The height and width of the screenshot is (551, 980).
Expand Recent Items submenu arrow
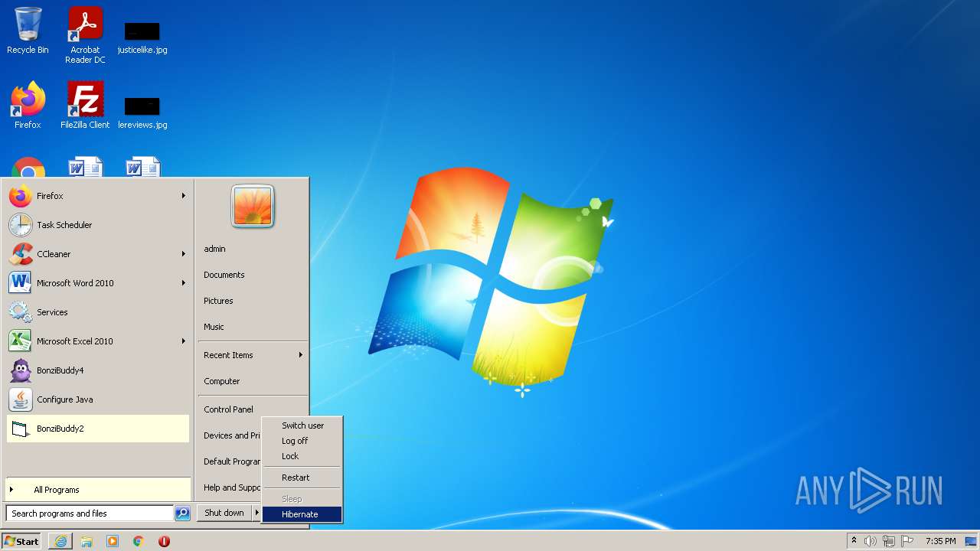click(300, 355)
